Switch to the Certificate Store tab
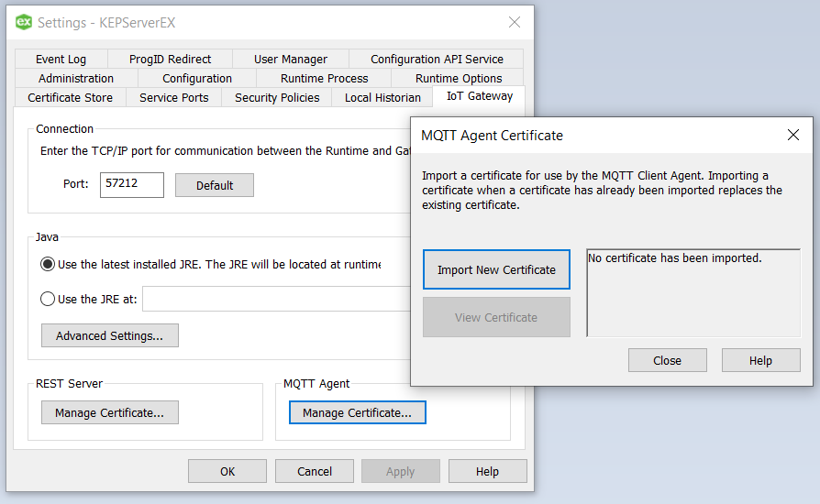The height and width of the screenshot is (504, 820). click(70, 98)
